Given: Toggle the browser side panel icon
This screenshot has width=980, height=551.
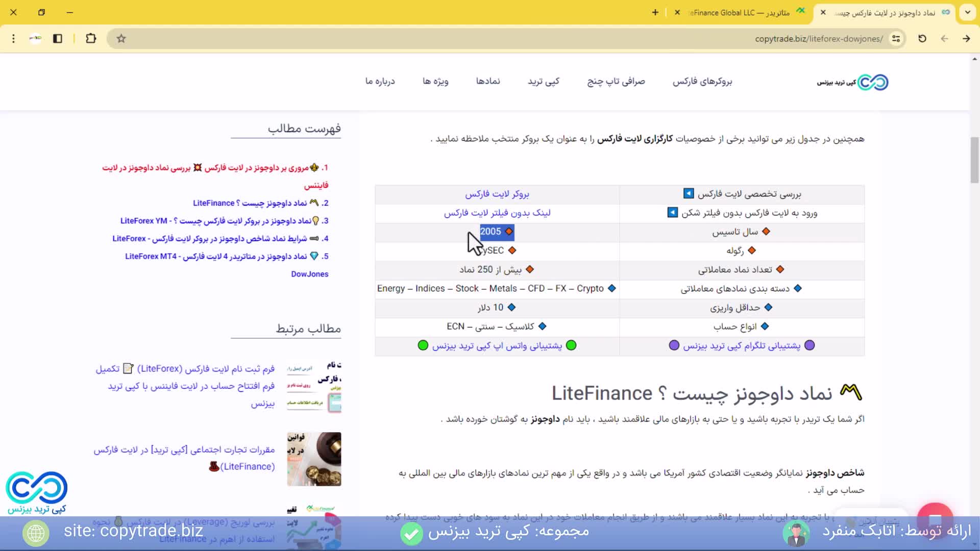Looking at the screenshot, I should coord(58,39).
